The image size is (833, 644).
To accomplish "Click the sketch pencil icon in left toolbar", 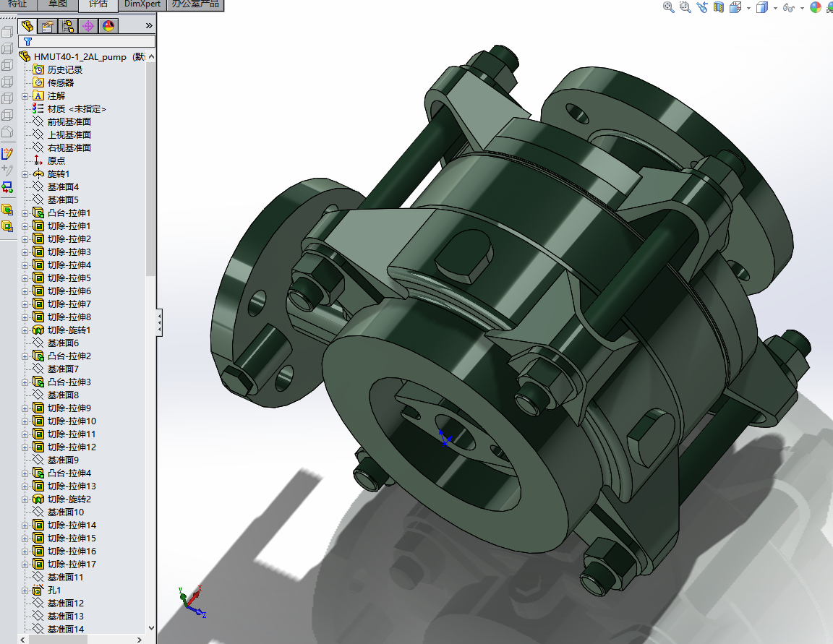I will coord(7,154).
